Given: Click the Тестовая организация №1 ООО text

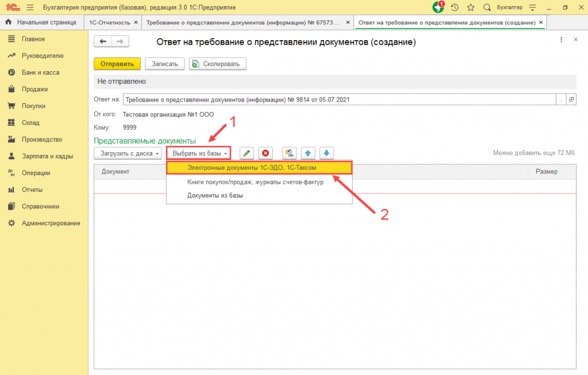Looking at the screenshot, I should pos(168,114).
